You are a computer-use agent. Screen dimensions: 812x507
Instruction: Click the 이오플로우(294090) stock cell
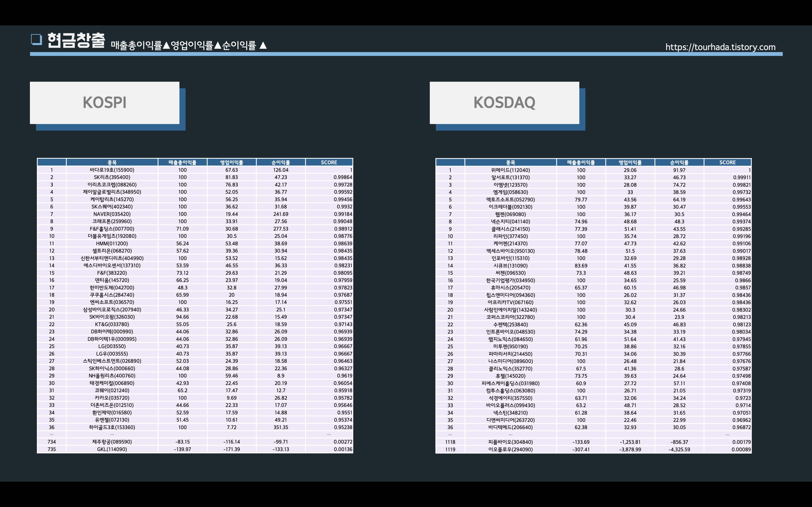coord(510,449)
